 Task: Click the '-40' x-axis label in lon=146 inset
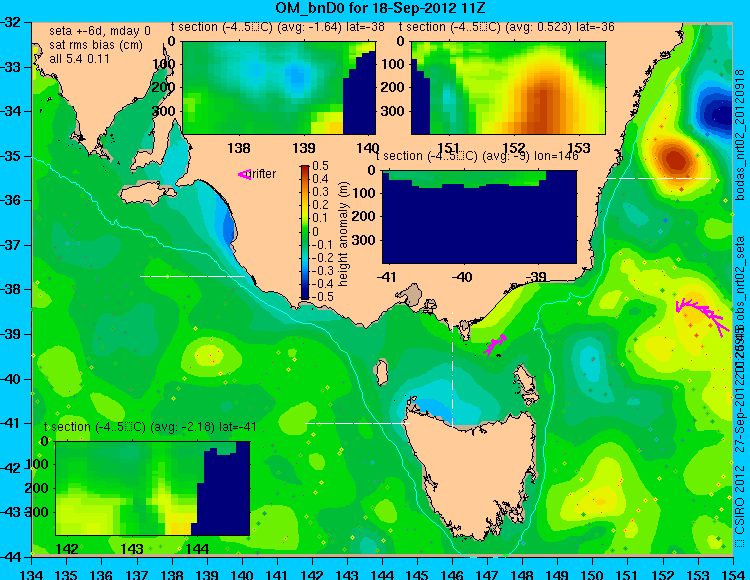click(x=462, y=276)
